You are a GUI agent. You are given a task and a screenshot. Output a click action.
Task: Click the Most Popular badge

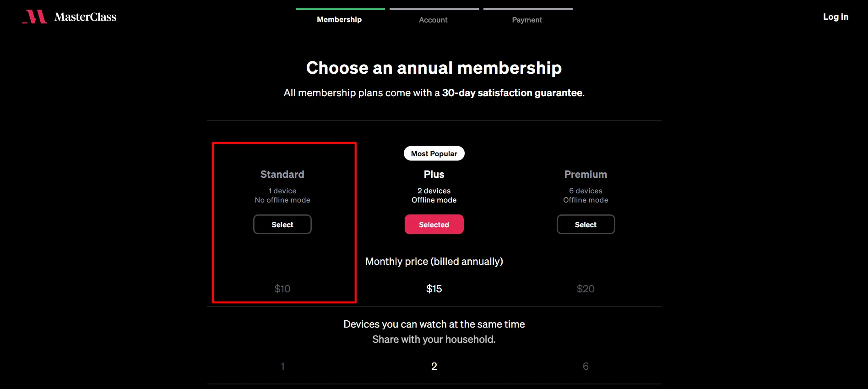click(434, 153)
